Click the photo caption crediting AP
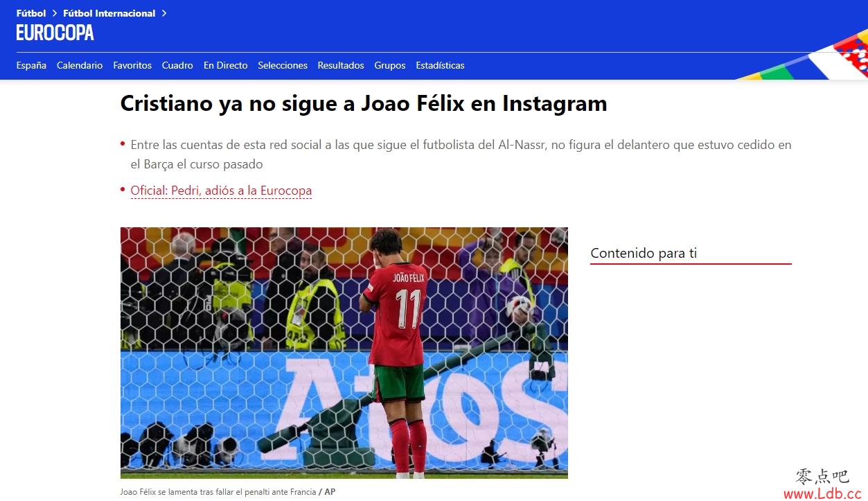This screenshot has width=868, height=501. point(228,492)
